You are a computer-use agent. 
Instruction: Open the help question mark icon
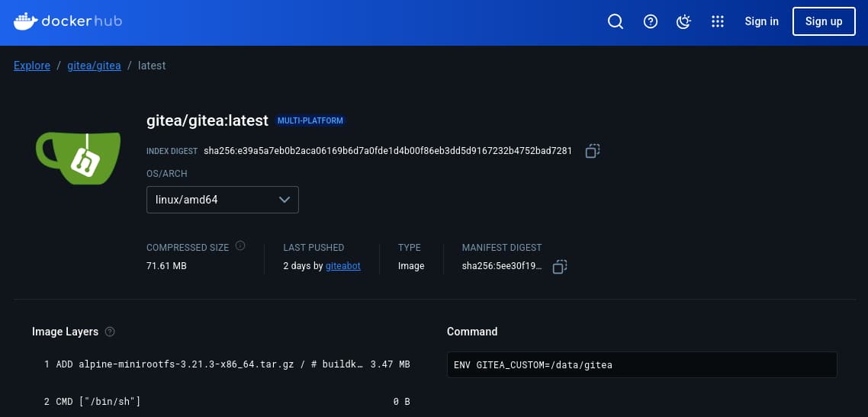click(651, 21)
